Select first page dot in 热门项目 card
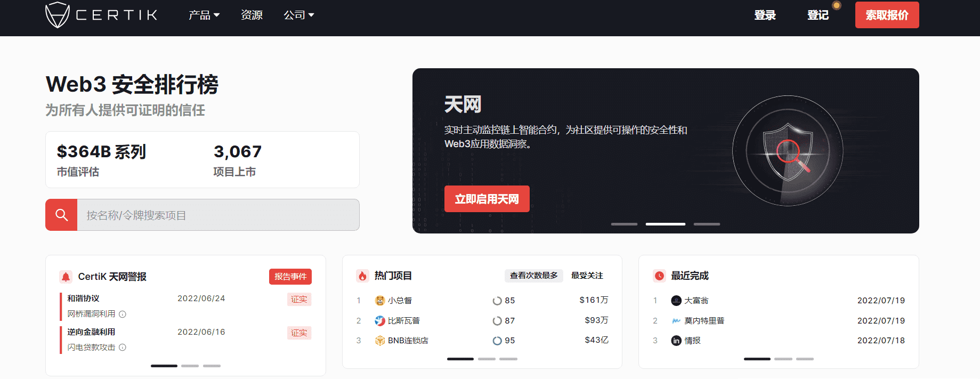Viewport: 980px width, 379px height. coord(460,359)
